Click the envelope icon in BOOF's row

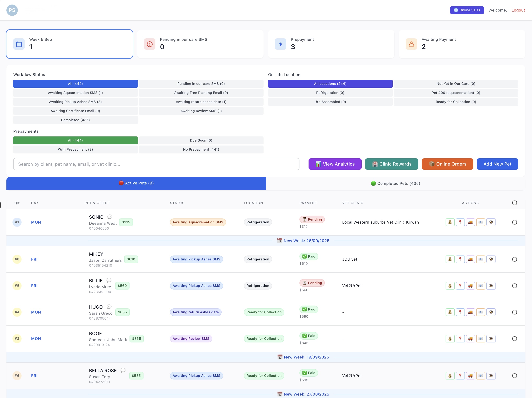click(x=481, y=339)
